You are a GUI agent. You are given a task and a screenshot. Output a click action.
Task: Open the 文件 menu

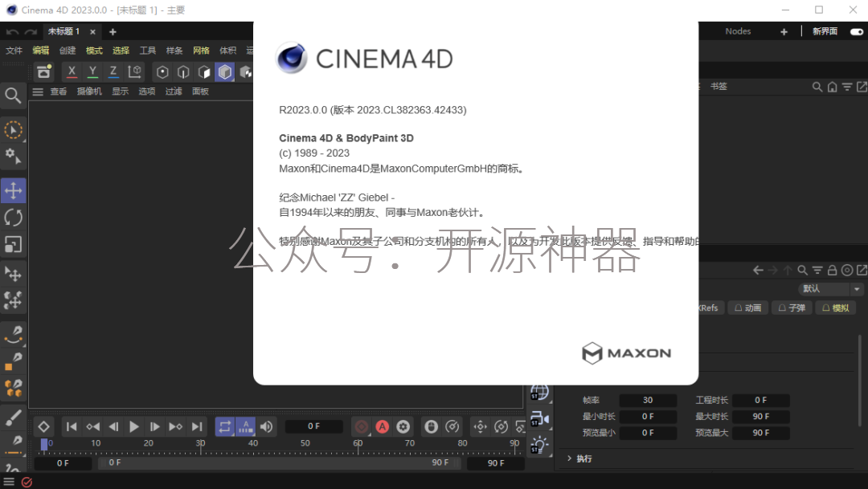coord(14,51)
